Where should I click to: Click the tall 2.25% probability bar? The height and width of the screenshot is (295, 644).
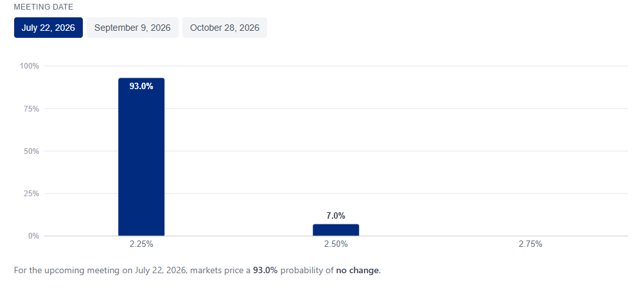[141, 156]
